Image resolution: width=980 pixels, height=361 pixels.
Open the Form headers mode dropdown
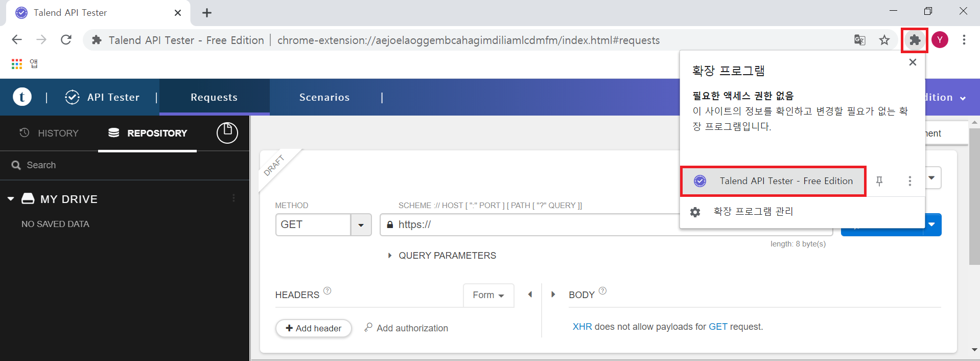[x=488, y=295]
